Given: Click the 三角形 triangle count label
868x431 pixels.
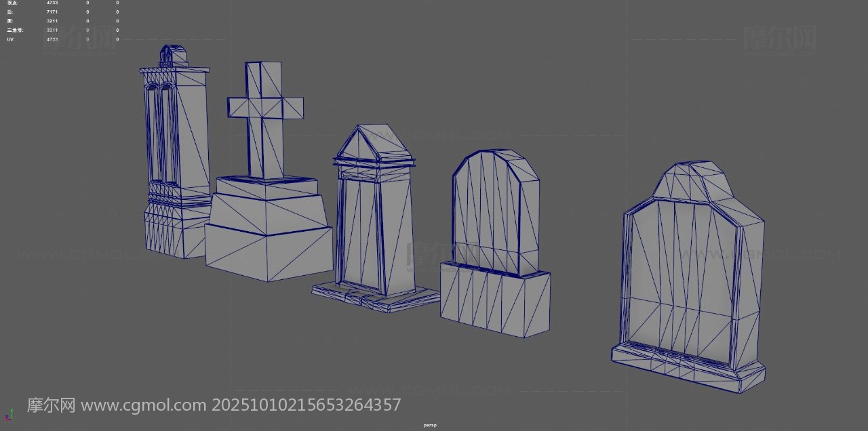Looking at the screenshot, I should pos(15,30).
